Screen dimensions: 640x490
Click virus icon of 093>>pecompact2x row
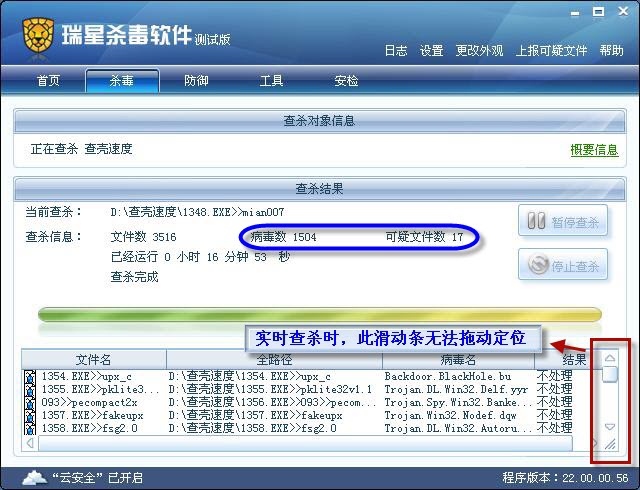(30, 403)
